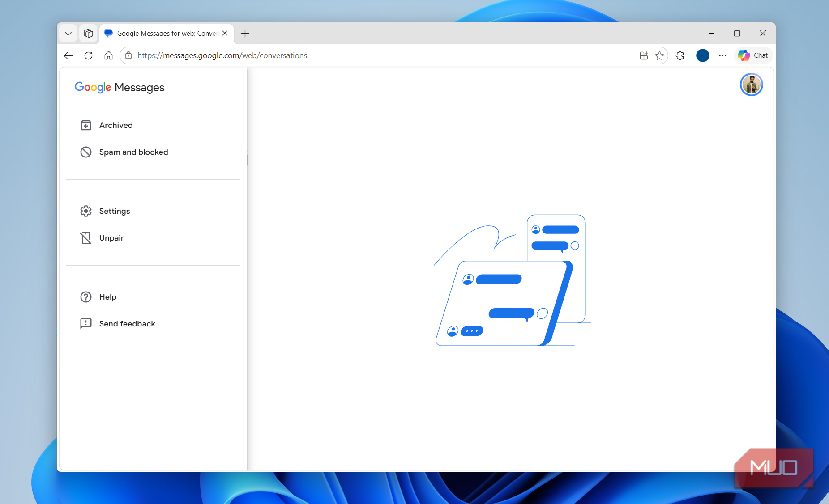Open the browser home page

[108, 55]
